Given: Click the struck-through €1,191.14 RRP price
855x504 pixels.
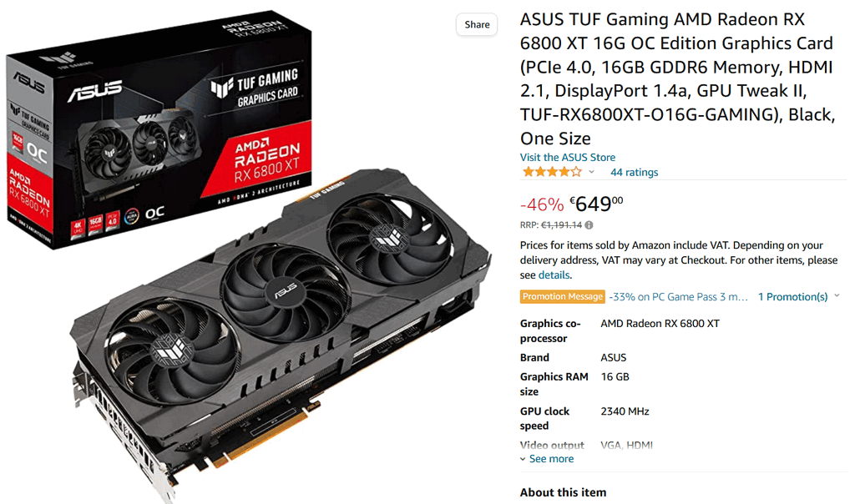Looking at the screenshot, I should (x=561, y=225).
